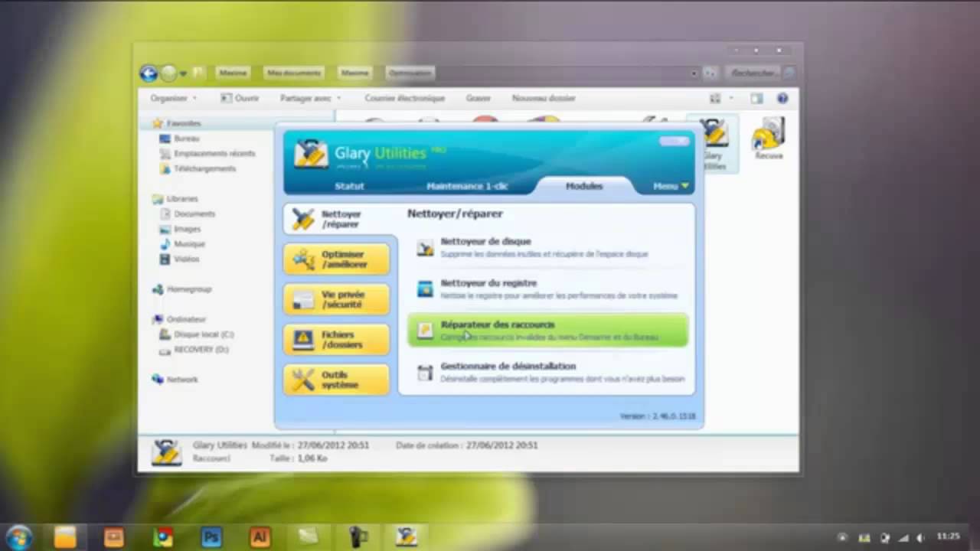Toggle the Explorer preview pane
The image size is (980, 551).
click(x=756, y=98)
